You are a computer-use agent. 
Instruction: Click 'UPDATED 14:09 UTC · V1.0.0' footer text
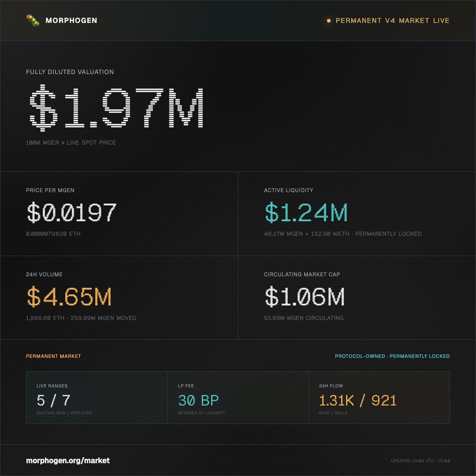pos(420,461)
